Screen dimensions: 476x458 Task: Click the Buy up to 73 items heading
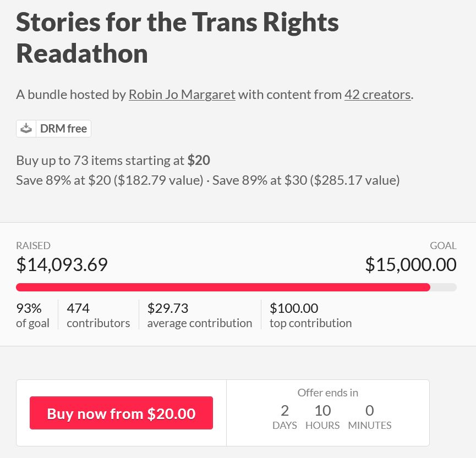(113, 160)
